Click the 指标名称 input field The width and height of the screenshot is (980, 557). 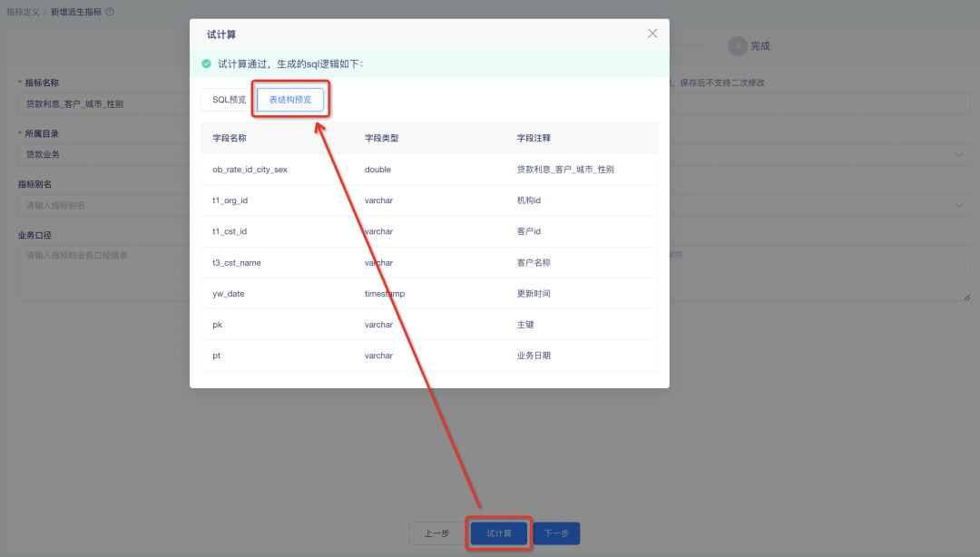[100, 103]
